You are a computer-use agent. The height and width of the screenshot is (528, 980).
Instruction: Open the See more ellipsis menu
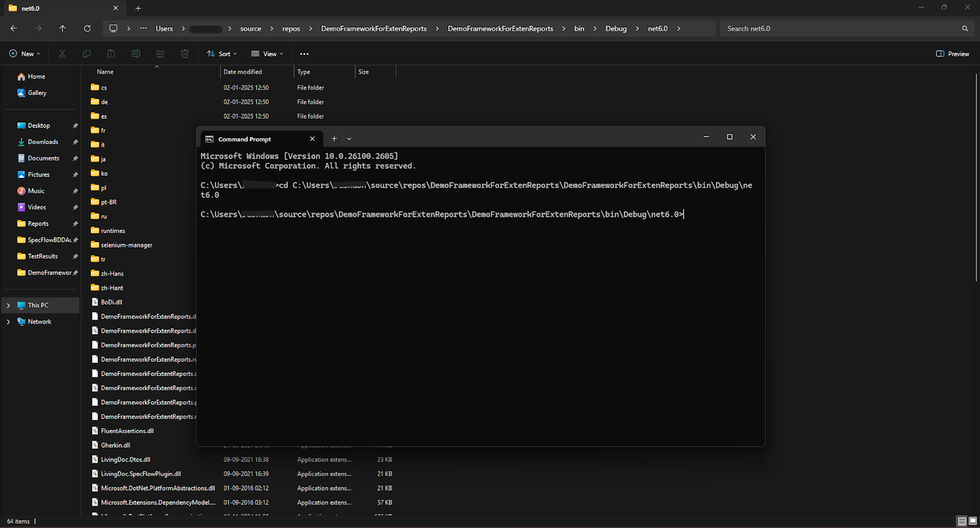pyautogui.click(x=304, y=54)
